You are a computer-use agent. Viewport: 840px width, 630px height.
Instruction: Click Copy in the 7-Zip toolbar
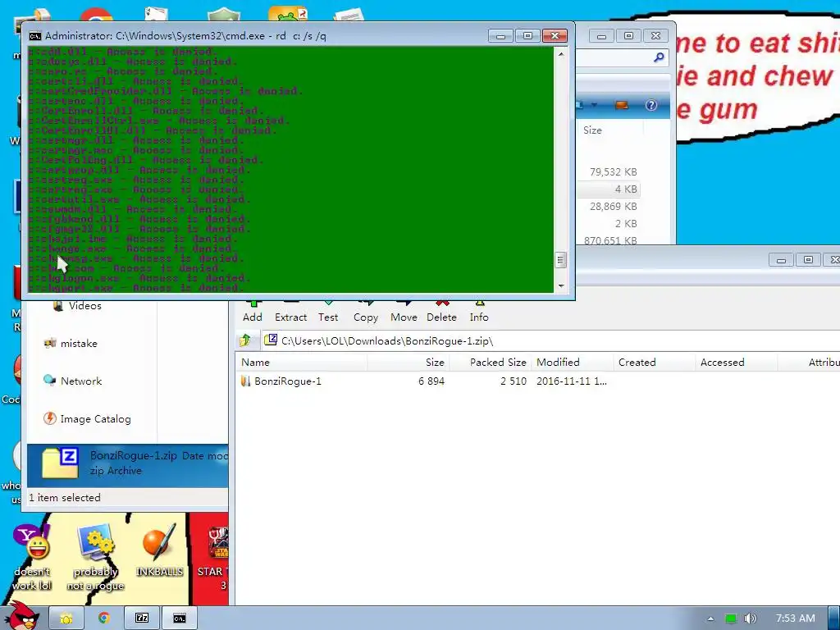pos(366,313)
